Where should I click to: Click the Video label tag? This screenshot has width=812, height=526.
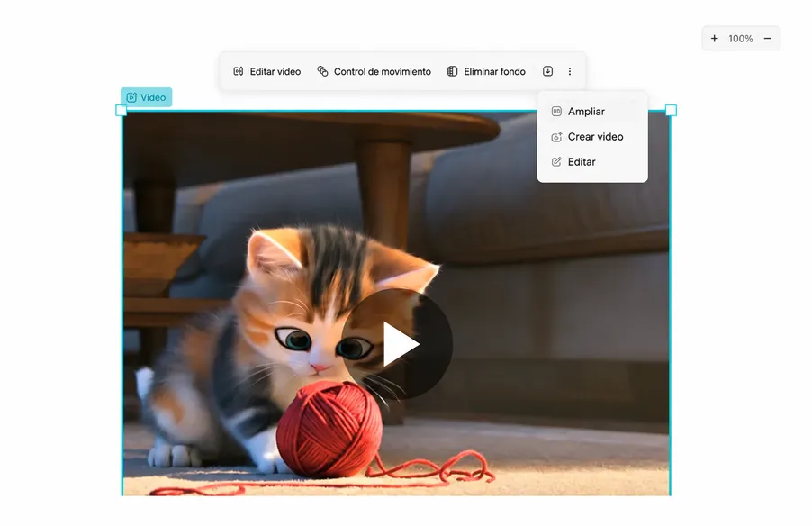pyautogui.click(x=147, y=97)
